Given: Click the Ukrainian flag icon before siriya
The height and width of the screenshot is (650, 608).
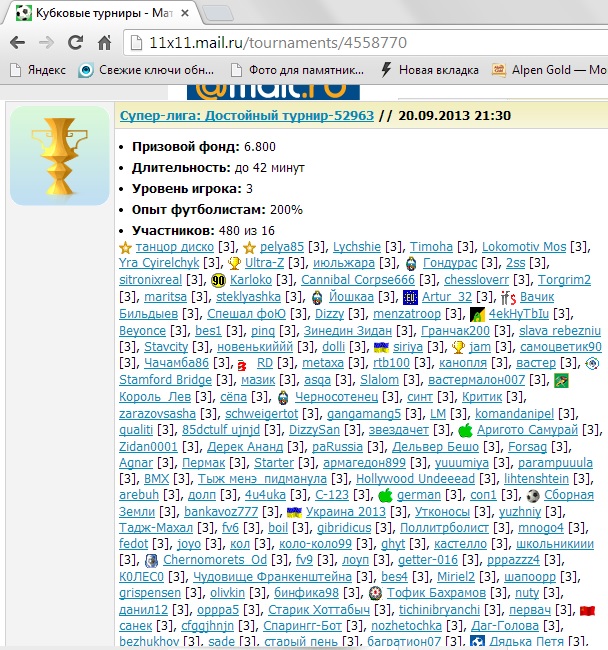Looking at the screenshot, I should [x=381, y=346].
